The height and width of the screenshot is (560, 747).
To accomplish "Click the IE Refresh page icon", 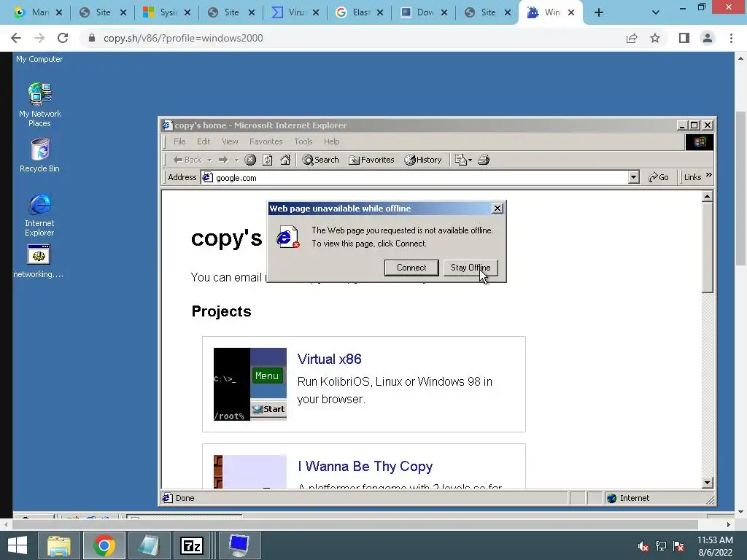I will [x=268, y=160].
